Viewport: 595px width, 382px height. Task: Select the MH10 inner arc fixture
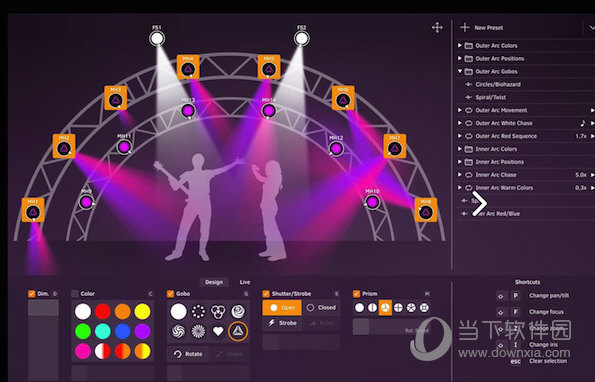(372, 202)
